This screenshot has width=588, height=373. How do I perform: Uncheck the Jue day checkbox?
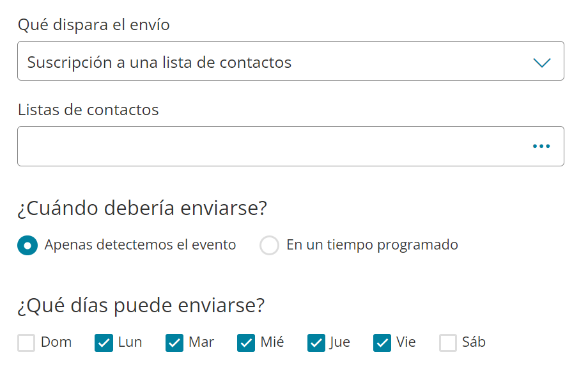(x=316, y=343)
